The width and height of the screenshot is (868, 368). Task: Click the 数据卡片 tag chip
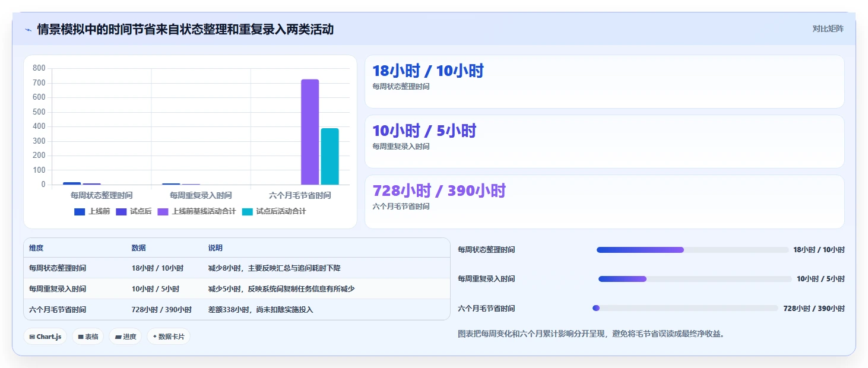click(x=169, y=337)
